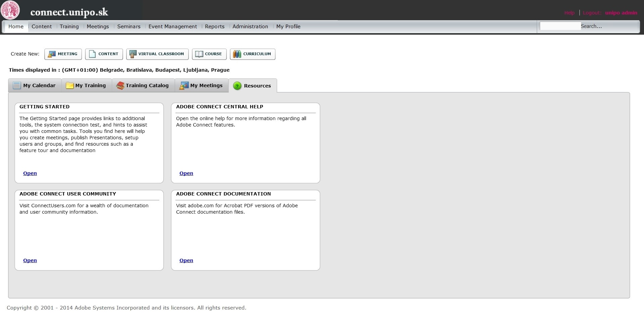The height and width of the screenshot is (323, 644).
Task: Switch to the My Calendar tab
Action: point(35,85)
